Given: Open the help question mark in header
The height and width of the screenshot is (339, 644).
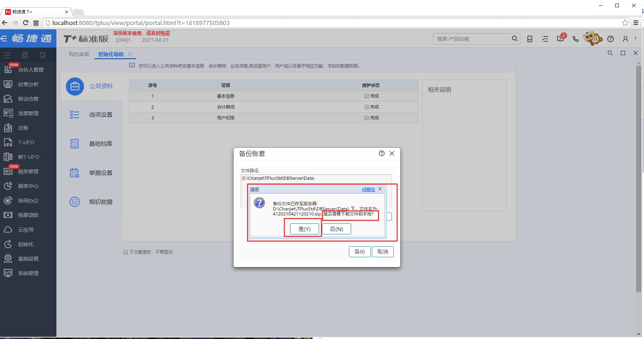Looking at the screenshot, I should (611, 39).
